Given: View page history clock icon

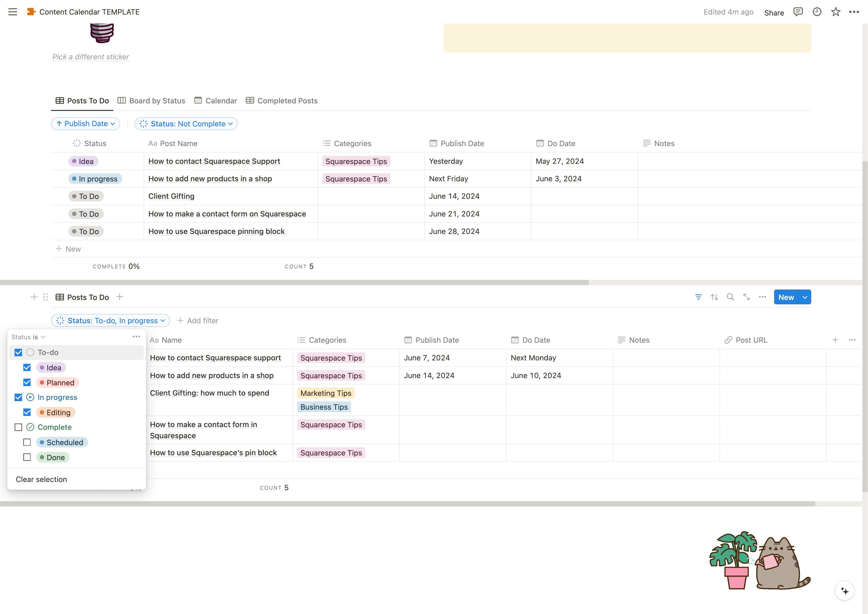Looking at the screenshot, I should click(x=817, y=12).
